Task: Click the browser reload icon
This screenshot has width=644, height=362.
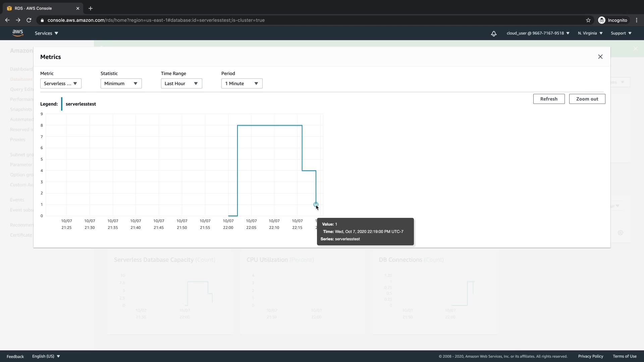Action: click(29, 20)
